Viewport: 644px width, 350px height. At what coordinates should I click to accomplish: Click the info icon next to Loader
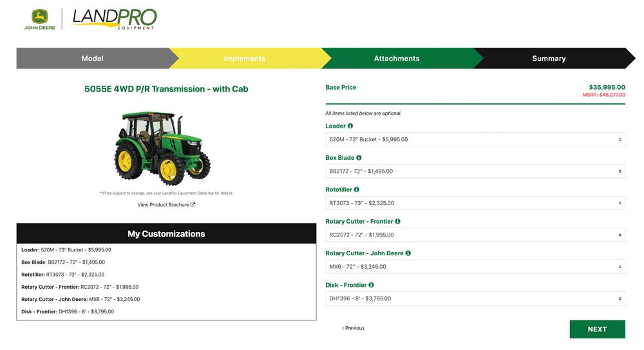click(350, 126)
